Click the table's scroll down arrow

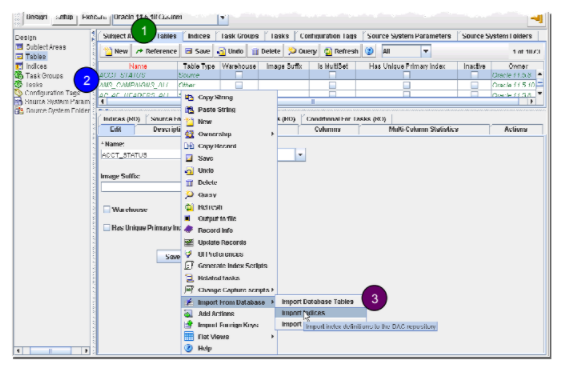tap(540, 93)
